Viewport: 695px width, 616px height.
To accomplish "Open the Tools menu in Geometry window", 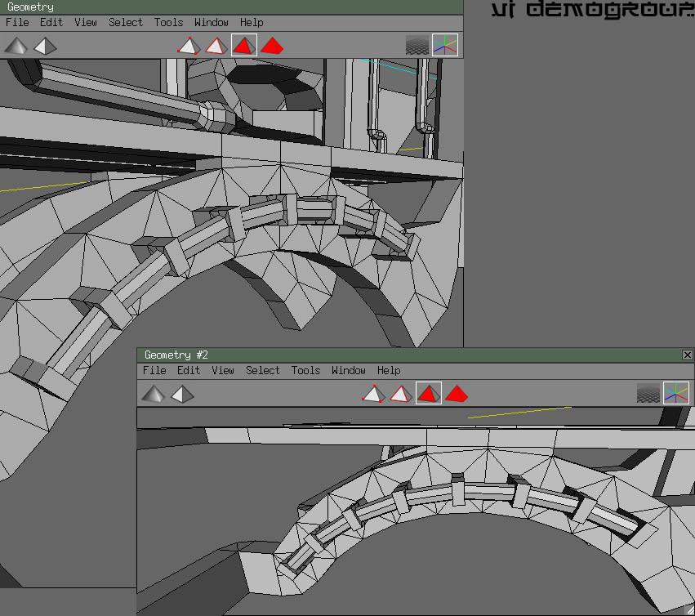I will [x=168, y=22].
